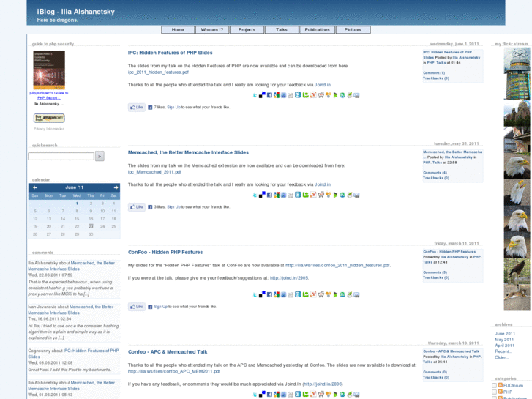The height and width of the screenshot is (399, 532).
Task: Click the Like button on Memcached Interface Slides post
Action: 137,207
